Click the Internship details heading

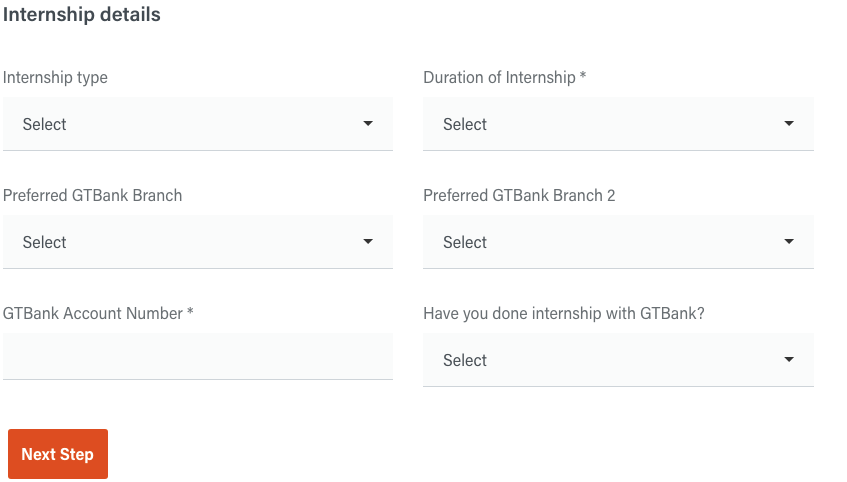click(x=82, y=14)
